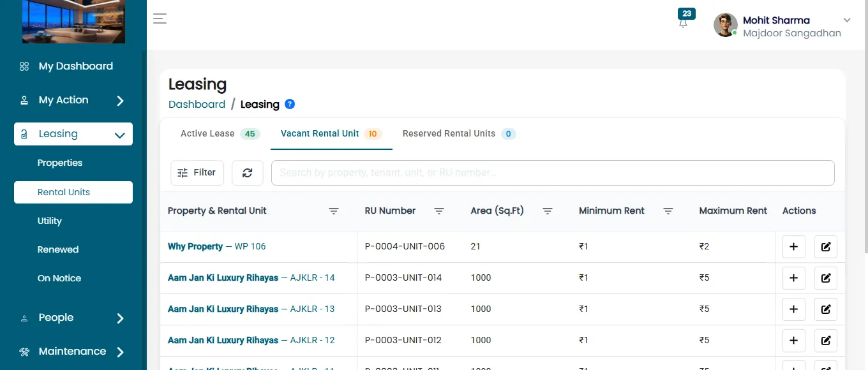Screen dimensions: 868x370
Task: Edit the AJKLR - 12 rental unit
Action: pyautogui.click(x=826, y=341)
